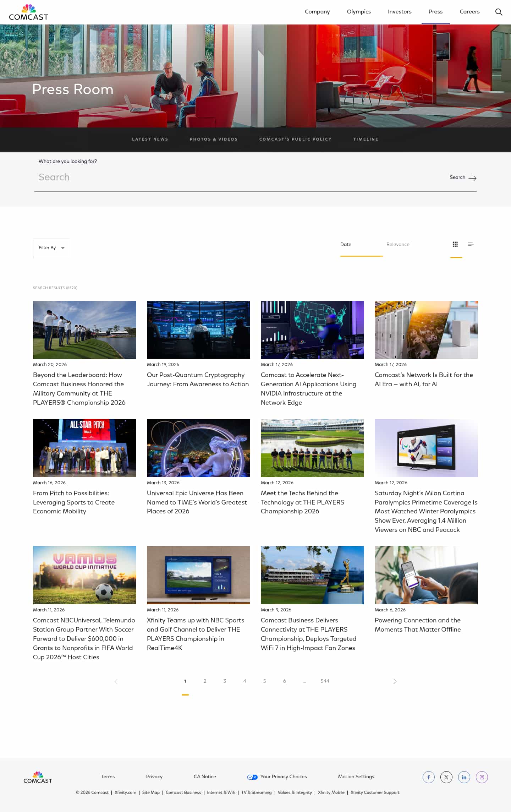The image size is (511, 812).
Task: Open the Investors menu
Action: tap(400, 12)
